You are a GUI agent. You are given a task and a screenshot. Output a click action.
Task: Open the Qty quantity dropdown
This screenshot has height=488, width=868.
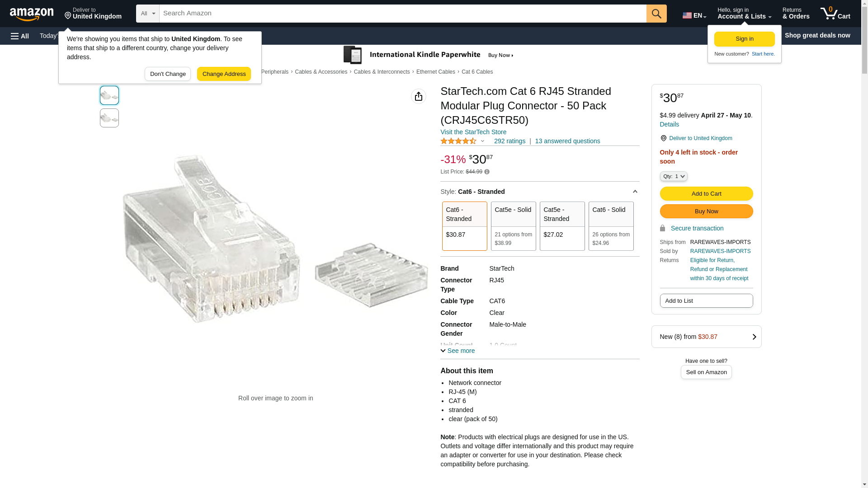point(673,176)
